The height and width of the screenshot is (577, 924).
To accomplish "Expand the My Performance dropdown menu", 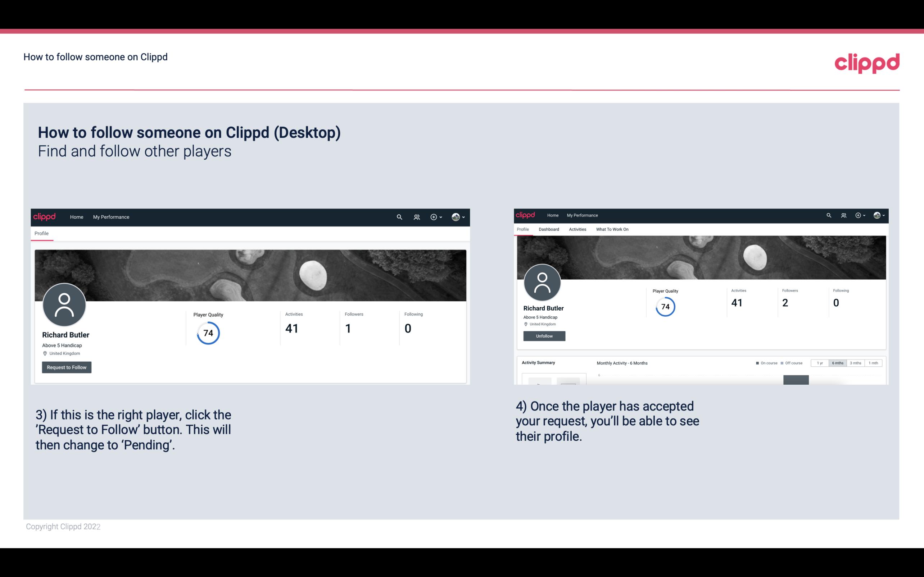I will point(110,217).
